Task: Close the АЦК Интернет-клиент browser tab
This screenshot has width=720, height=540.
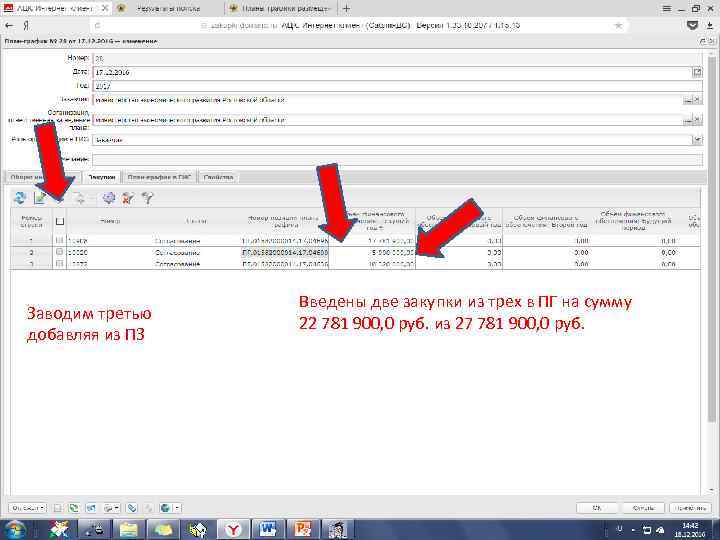Action: pos(105,8)
